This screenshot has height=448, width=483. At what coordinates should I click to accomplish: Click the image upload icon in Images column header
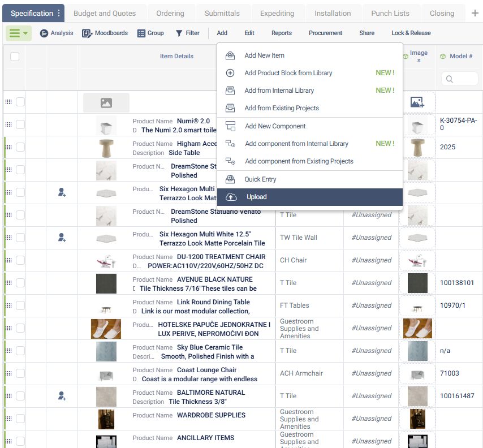(x=417, y=102)
